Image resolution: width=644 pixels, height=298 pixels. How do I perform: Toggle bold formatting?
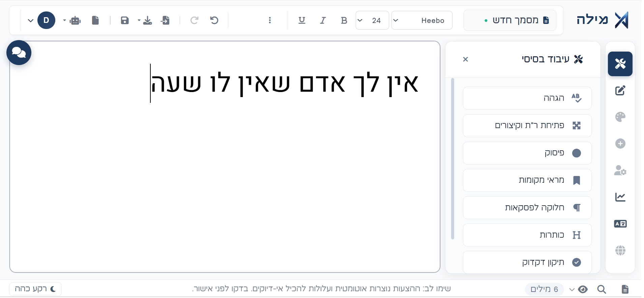pos(344,21)
